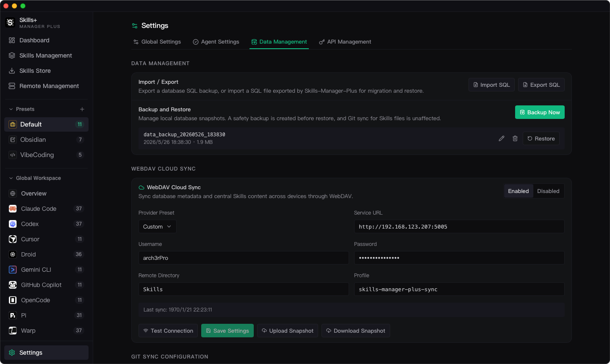The width and height of the screenshot is (610, 364).
Task: Go to Skills Management page
Action: pyautogui.click(x=46, y=55)
